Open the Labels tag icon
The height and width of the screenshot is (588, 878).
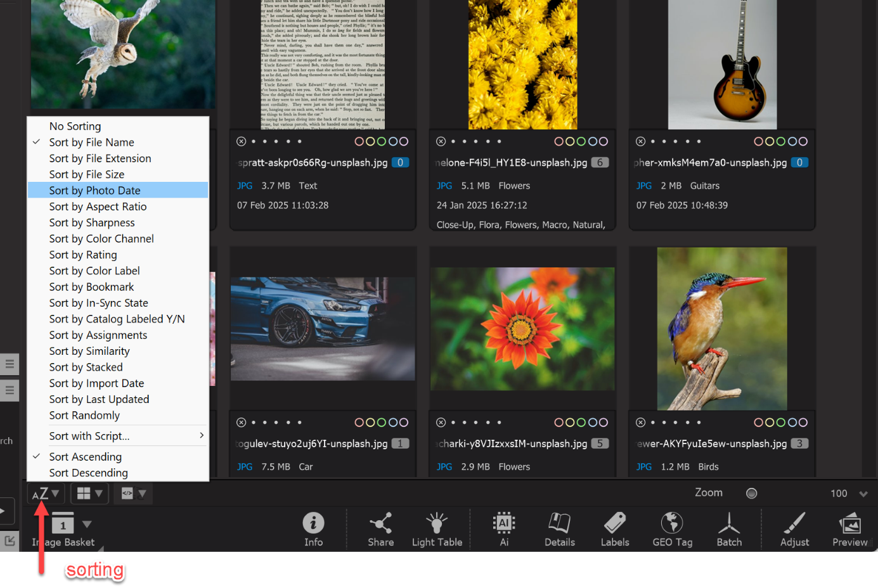pyautogui.click(x=615, y=523)
